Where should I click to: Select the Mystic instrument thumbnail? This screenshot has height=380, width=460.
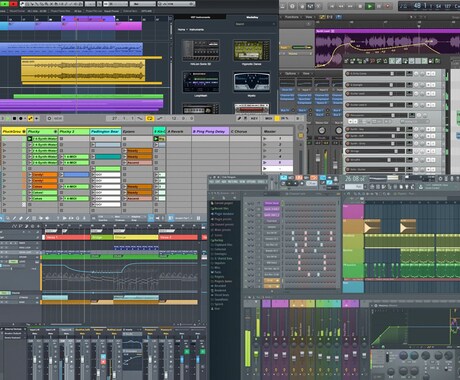251,82
